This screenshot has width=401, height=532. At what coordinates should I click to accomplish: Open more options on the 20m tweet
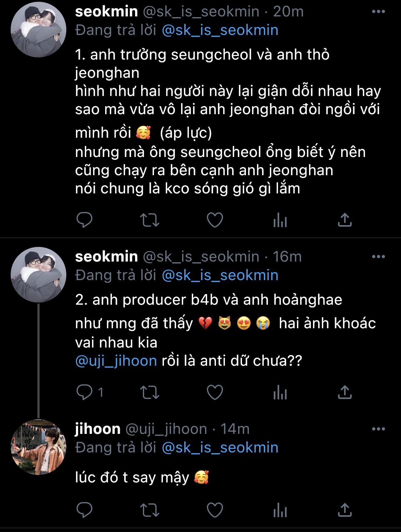pyautogui.click(x=378, y=12)
